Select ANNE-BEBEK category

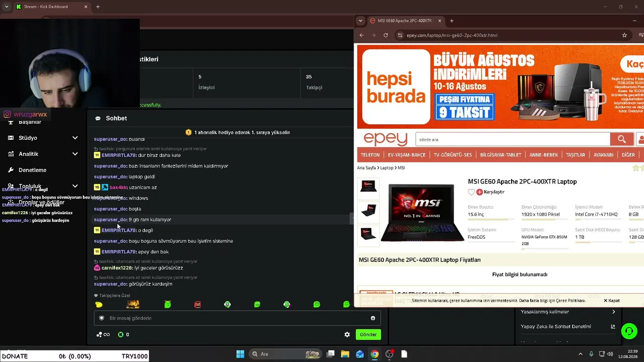(x=543, y=155)
